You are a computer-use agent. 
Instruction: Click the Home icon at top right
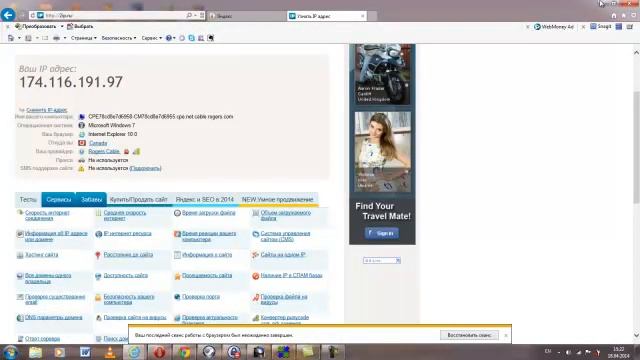613,16
